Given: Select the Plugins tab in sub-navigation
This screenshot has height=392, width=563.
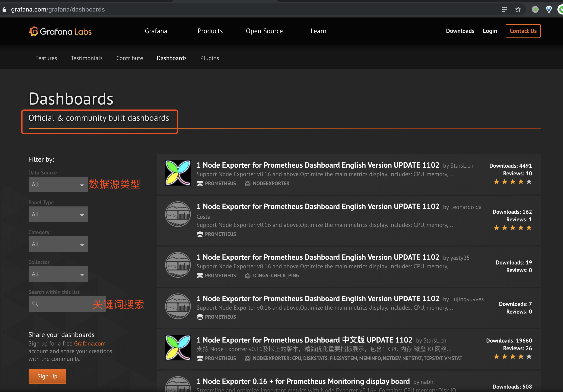Looking at the screenshot, I should [210, 58].
